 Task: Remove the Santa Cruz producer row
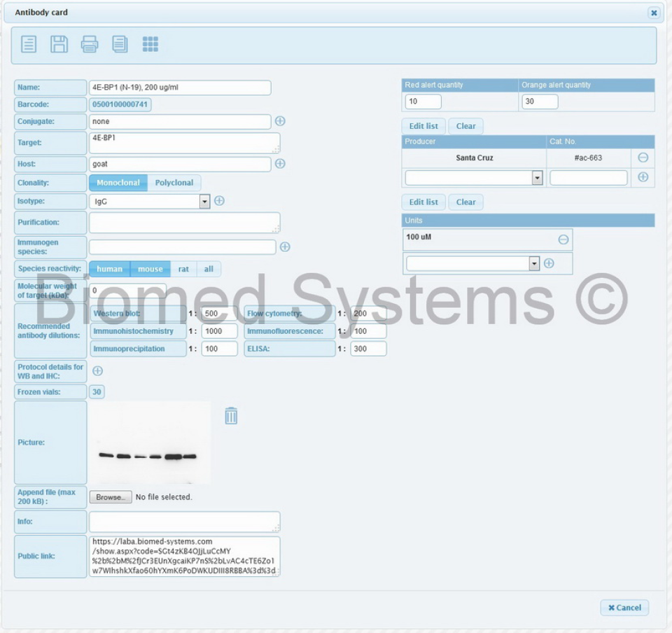(643, 158)
